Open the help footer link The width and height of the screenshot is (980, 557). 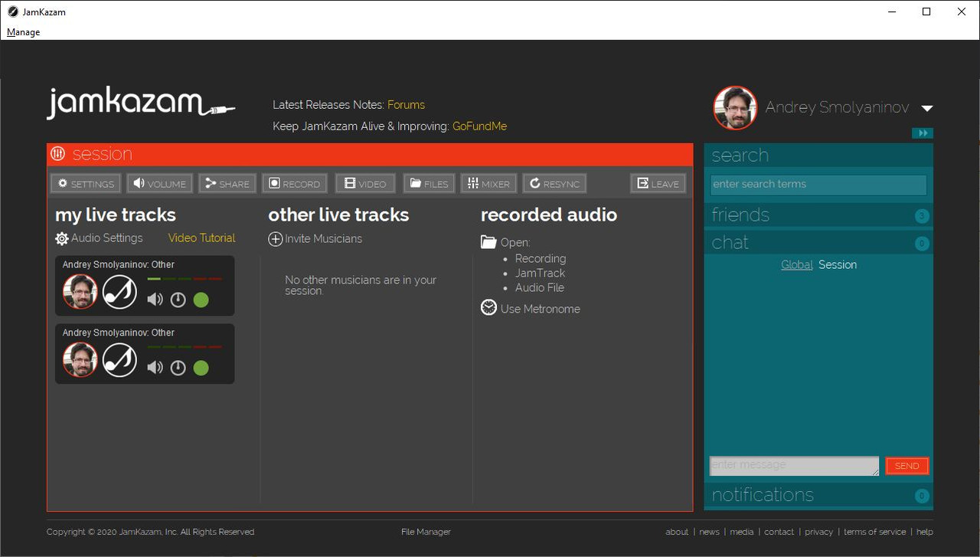[x=925, y=532]
